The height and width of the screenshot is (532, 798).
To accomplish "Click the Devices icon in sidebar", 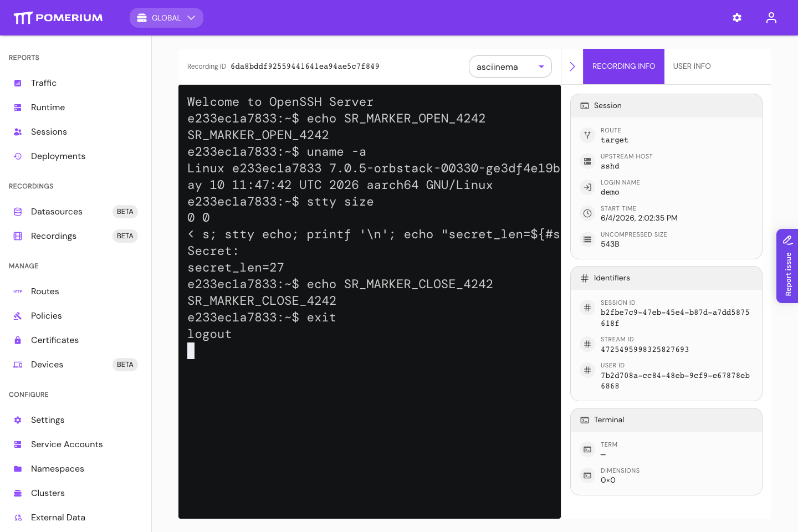I will point(18,365).
